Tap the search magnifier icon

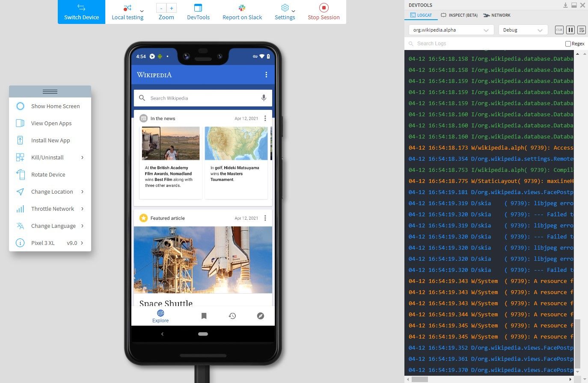pyautogui.click(x=142, y=98)
